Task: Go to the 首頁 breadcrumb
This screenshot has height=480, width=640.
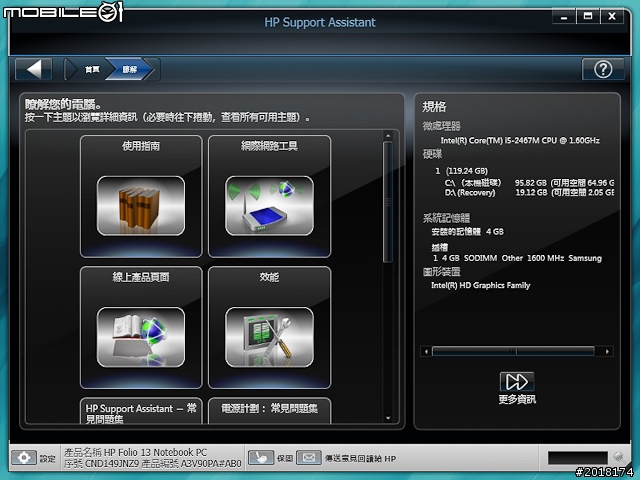Action: click(x=92, y=69)
